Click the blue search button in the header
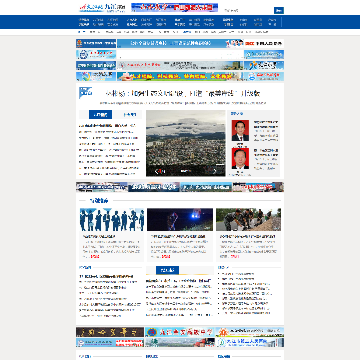Image resolution: width=360 pixels, height=360 pixels. pyautogui.click(x=279, y=10)
